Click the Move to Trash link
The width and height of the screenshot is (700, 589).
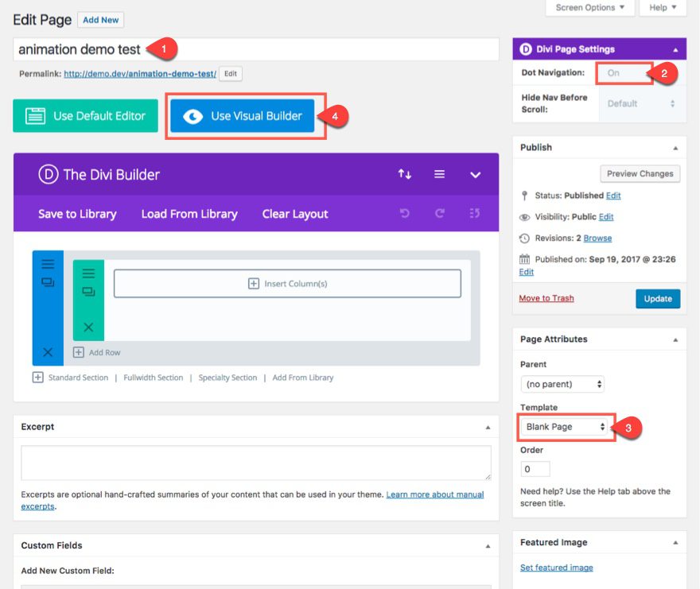tap(546, 299)
